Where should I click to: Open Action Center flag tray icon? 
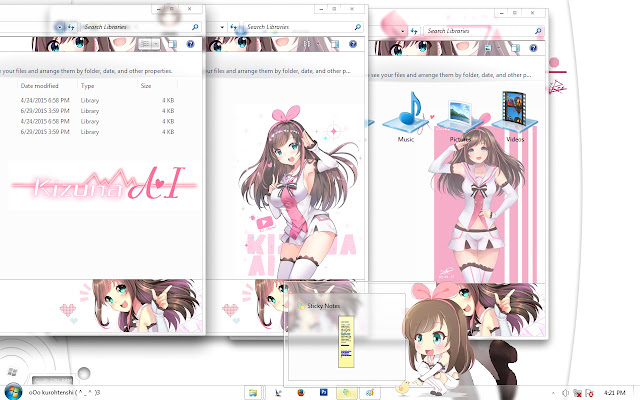[589, 393]
